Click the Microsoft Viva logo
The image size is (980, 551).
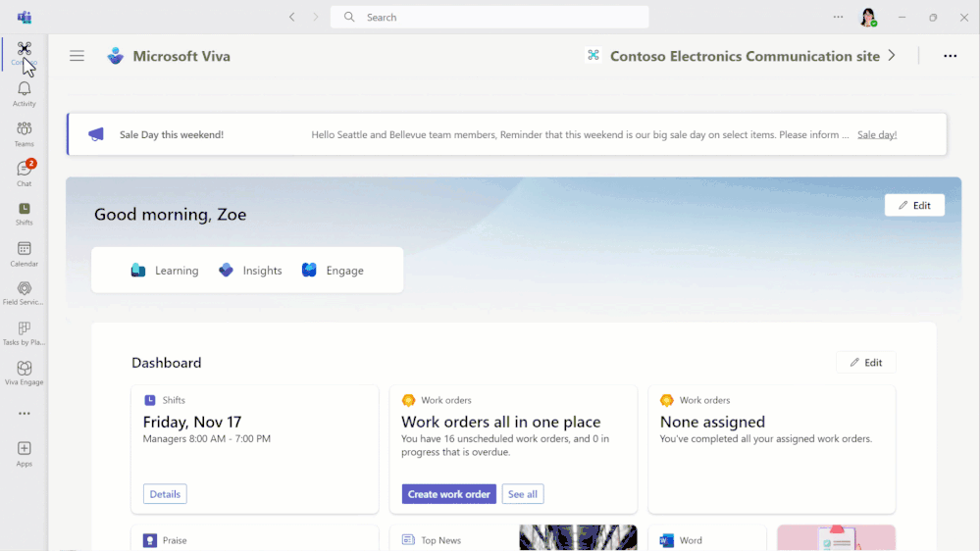(x=115, y=56)
